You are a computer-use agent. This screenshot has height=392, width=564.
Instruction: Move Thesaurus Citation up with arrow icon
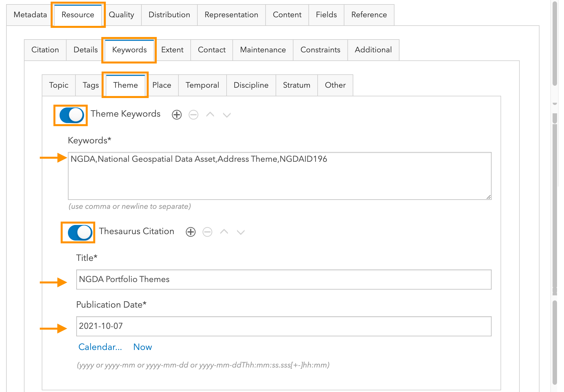tap(224, 232)
